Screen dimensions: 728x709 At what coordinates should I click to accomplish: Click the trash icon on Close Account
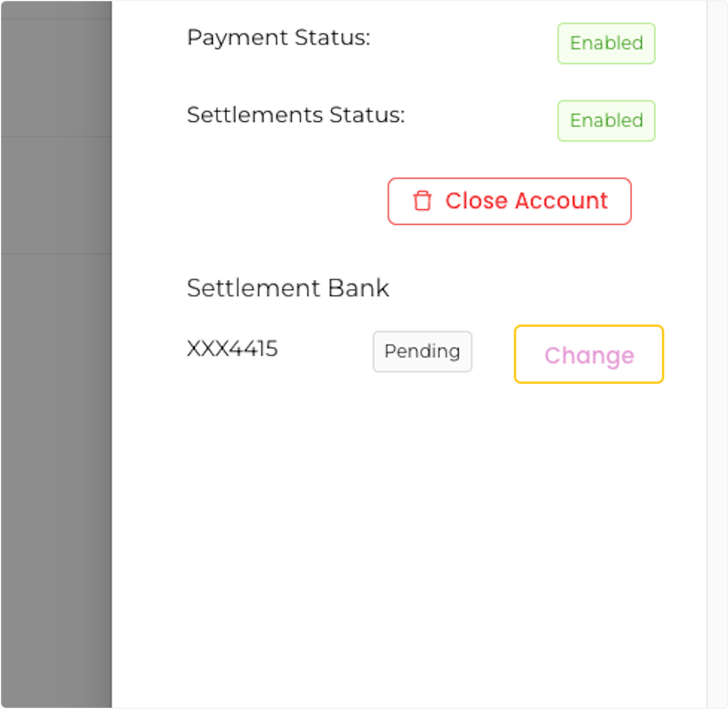click(422, 201)
